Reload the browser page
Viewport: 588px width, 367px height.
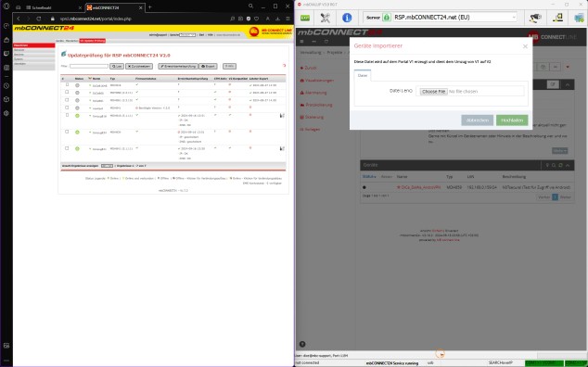[38, 19]
